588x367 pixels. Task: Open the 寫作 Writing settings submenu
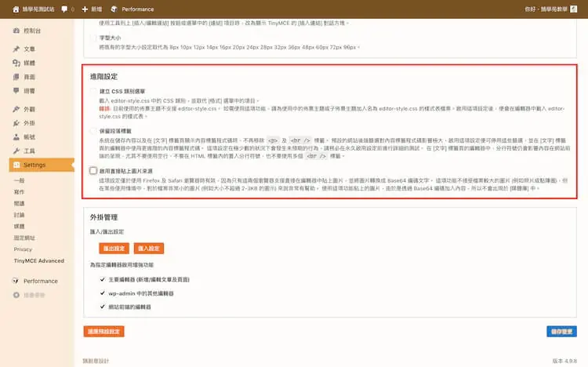(19, 192)
